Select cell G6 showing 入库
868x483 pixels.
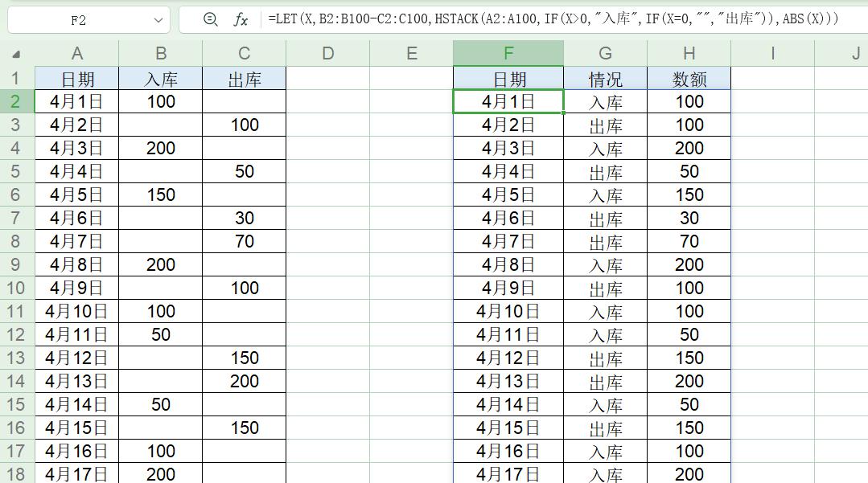(x=606, y=194)
